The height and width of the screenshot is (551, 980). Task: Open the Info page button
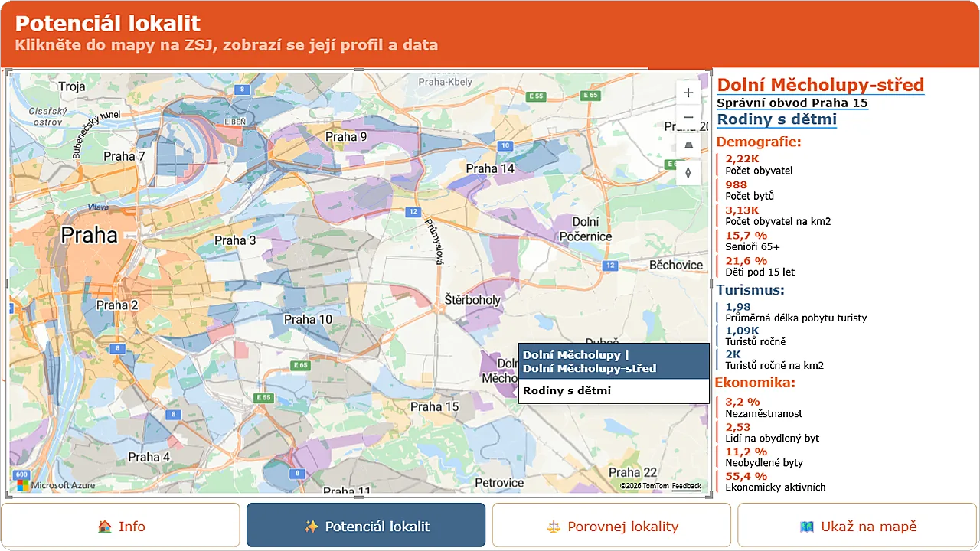(121, 526)
